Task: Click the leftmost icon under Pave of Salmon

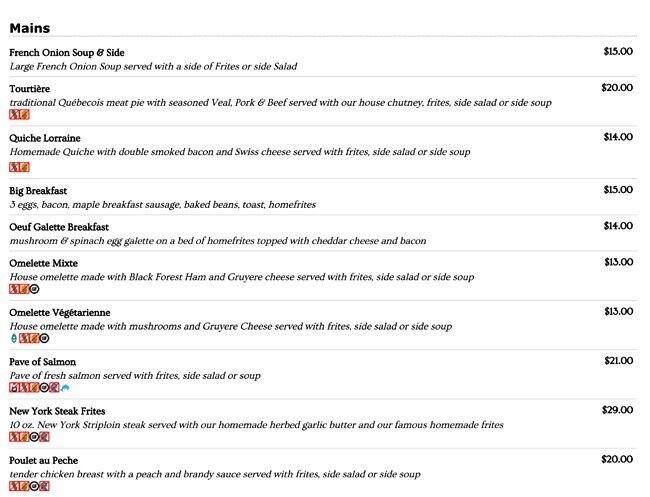Action: (14, 388)
